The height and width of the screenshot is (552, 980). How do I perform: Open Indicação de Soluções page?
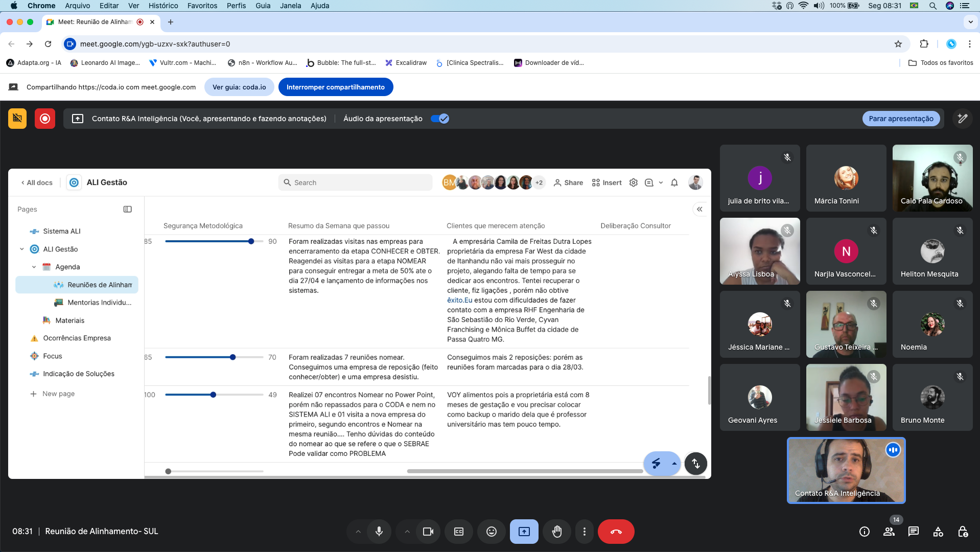click(x=79, y=374)
